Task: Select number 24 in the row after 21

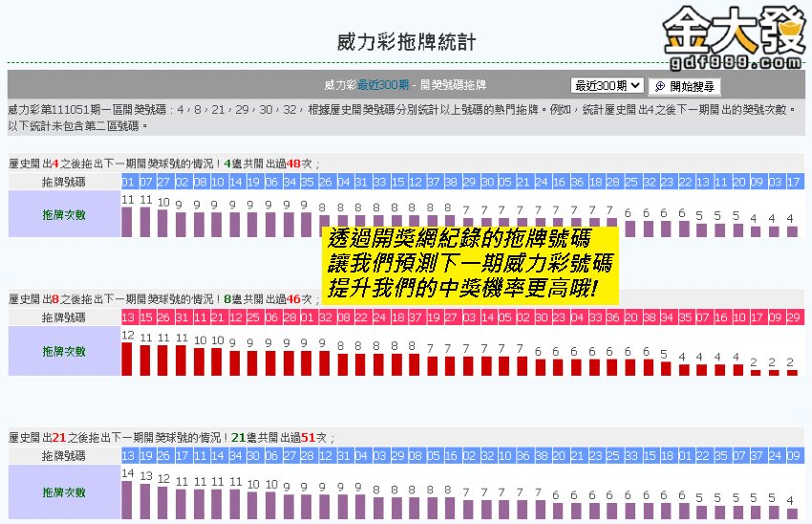Action: click(776, 455)
